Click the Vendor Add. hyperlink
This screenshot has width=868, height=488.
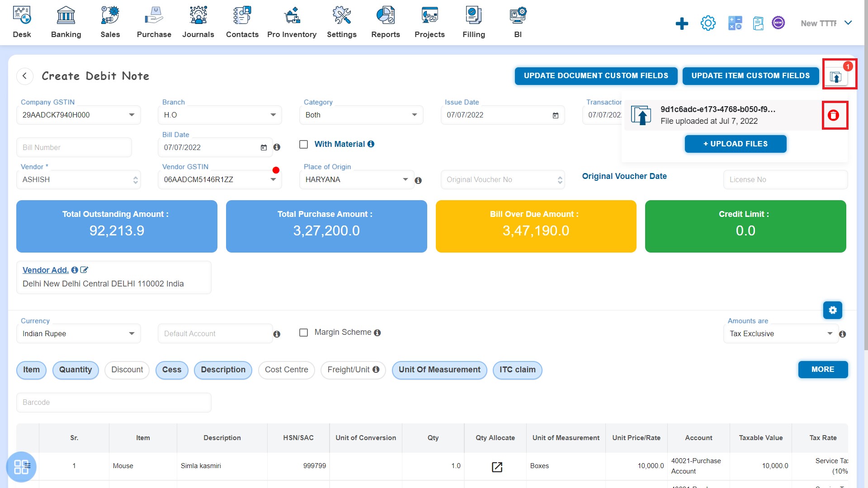pyautogui.click(x=45, y=270)
